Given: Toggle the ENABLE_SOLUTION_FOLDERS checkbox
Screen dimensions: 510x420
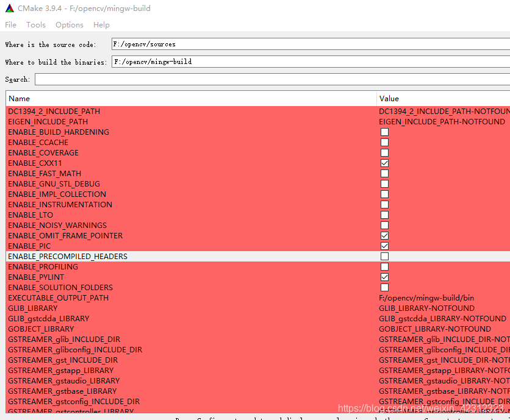Looking at the screenshot, I should coord(384,288).
